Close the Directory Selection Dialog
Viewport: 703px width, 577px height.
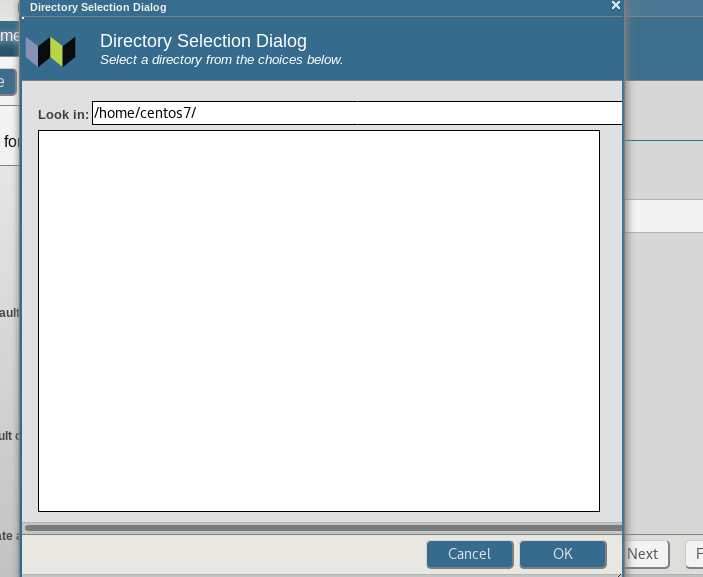(x=616, y=5)
